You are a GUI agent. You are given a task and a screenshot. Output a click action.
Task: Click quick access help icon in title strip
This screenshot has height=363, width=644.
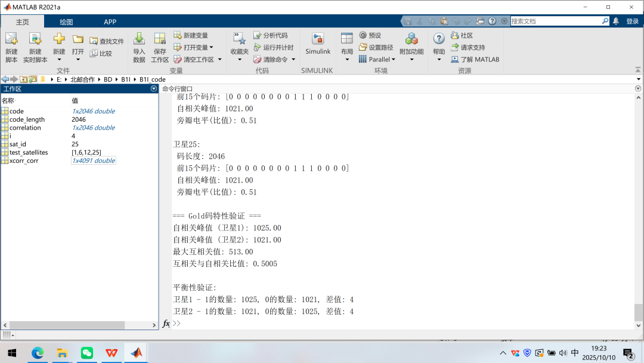point(492,21)
